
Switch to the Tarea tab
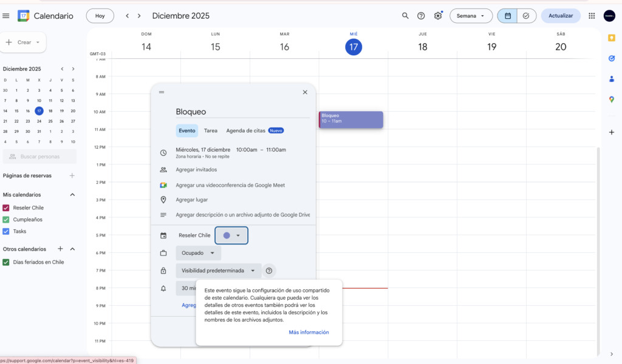(x=210, y=130)
